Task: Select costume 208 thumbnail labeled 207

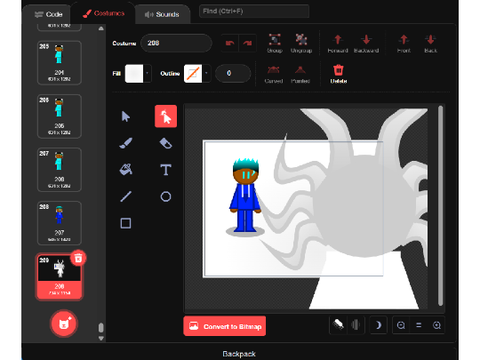Action: [59, 223]
